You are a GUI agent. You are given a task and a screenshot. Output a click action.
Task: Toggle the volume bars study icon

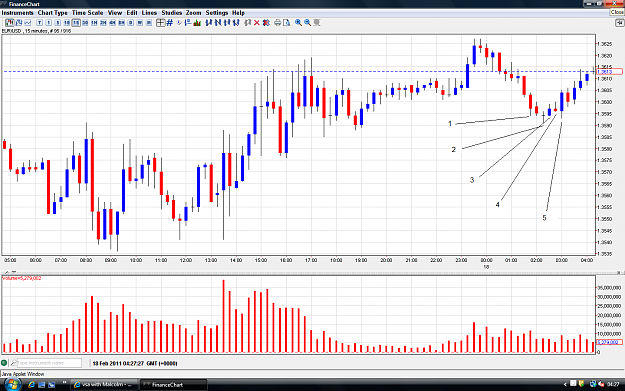[197, 23]
